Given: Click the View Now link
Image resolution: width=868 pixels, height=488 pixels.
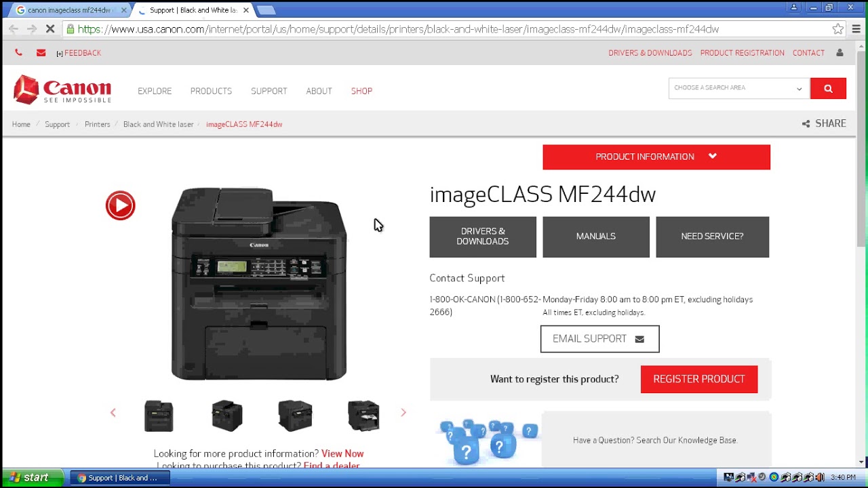Looking at the screenshot, I should (x=342, y=453).
